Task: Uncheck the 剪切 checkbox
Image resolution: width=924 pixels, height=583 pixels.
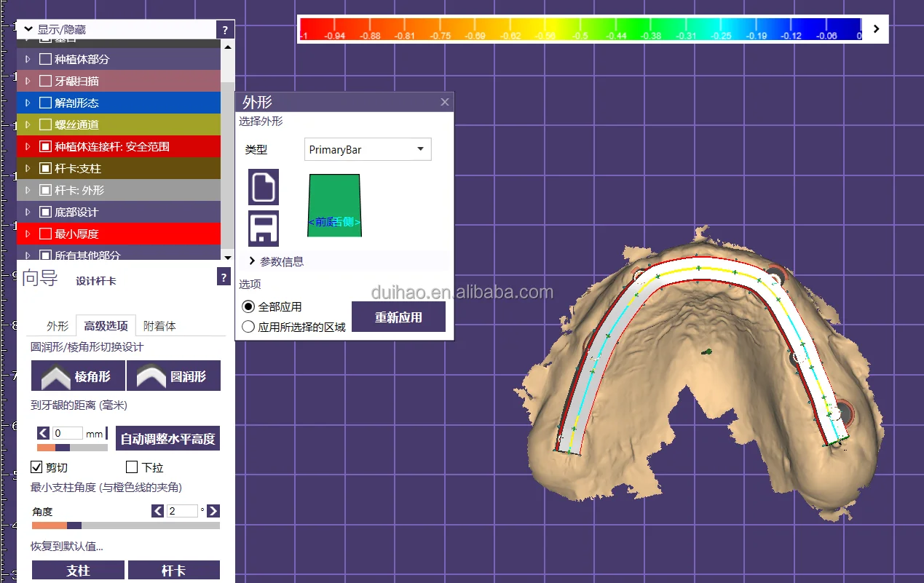Action: (36, 467)
